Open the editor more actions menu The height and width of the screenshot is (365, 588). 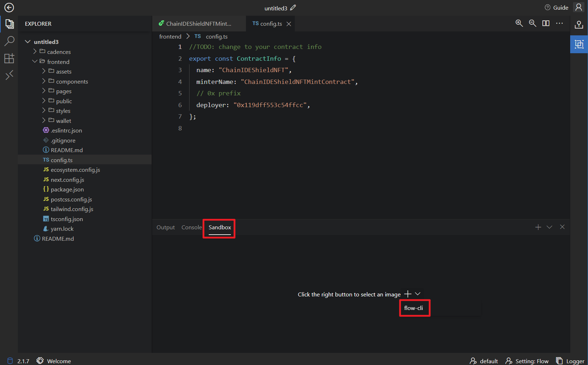559,23
